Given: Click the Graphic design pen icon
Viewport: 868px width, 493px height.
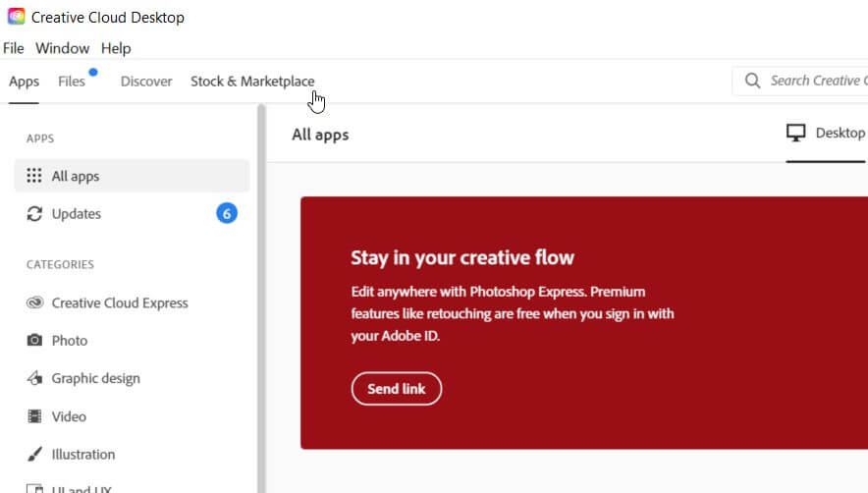Looking at the screenshot, I should pyautogui.click(x=34, y=378).
